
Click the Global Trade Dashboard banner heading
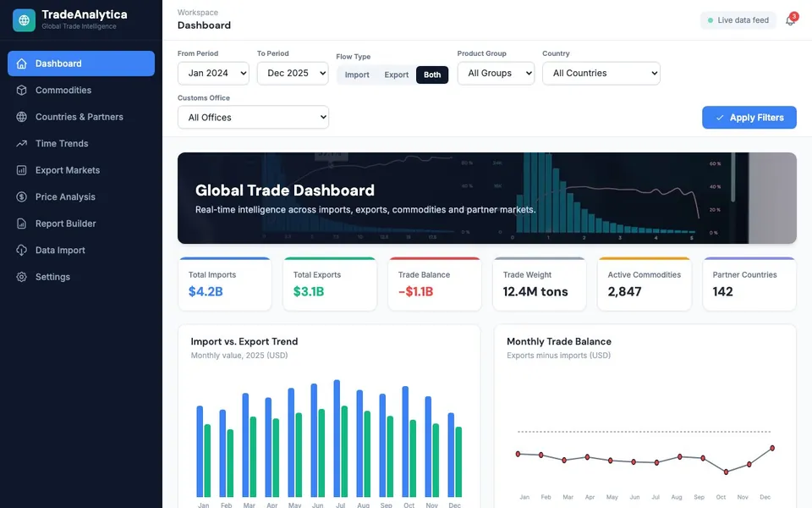[285, 190]
